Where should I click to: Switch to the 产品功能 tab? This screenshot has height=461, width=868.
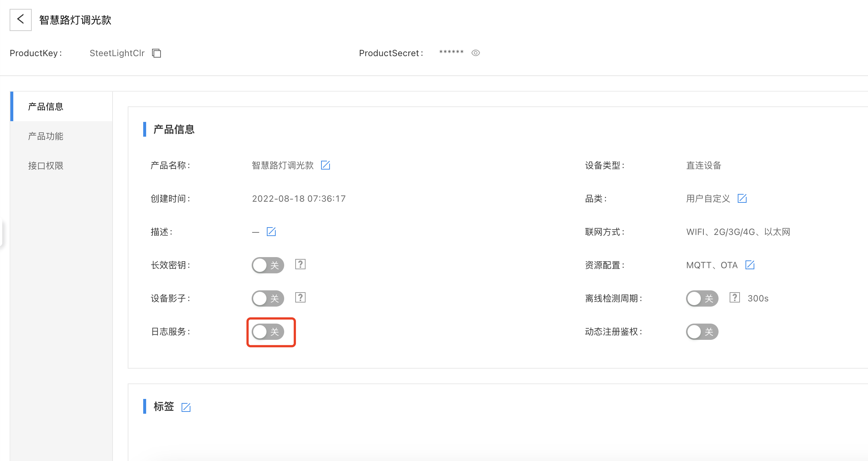click(x=61, y=136)
